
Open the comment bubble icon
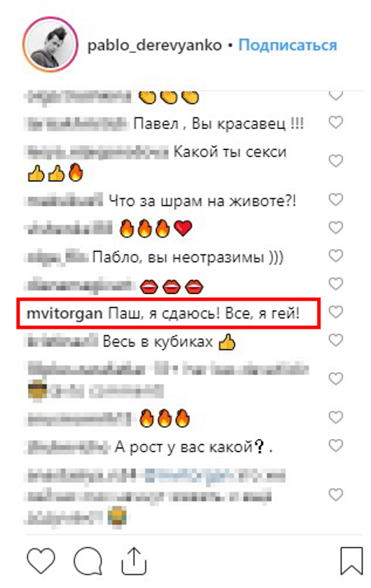click(x=88, y=561)
